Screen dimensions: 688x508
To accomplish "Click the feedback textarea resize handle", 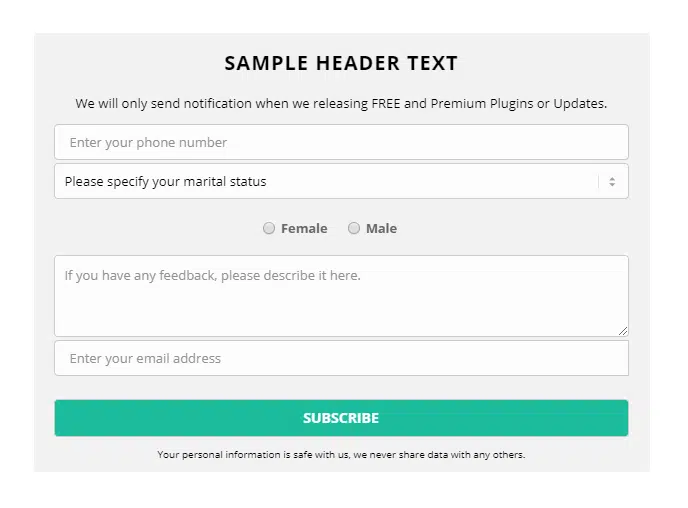I will pyautogui.click(x=623, y=330).
